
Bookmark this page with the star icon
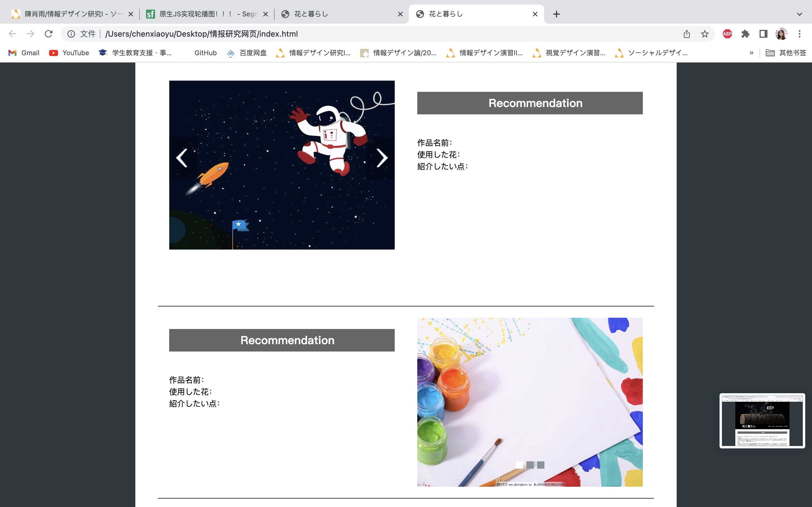pyautogui.click(x=705, y=34)
